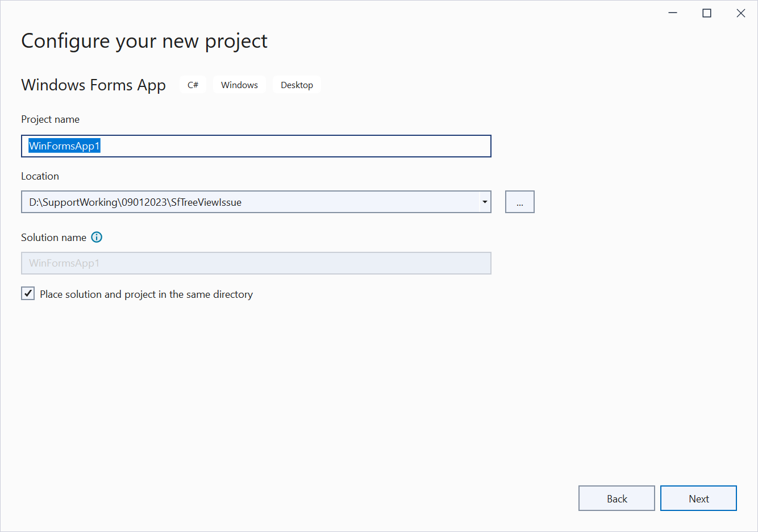Image resolution: width=758 pixels, height=532 pixels.
Task: Minimize the project configuration window
Action: pos(673,13)
